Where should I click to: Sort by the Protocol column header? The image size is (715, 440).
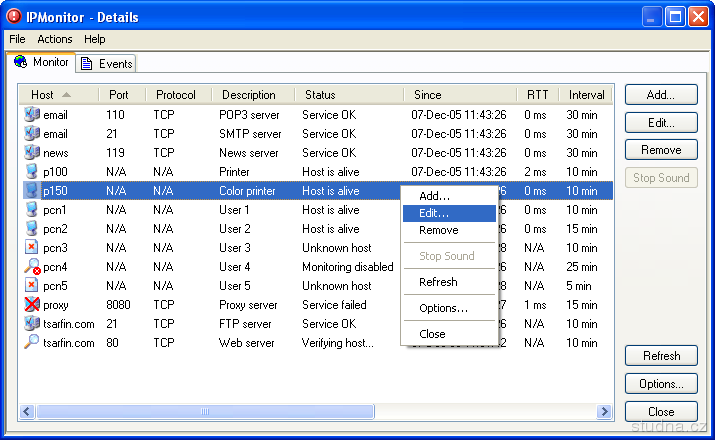(176, 95)
